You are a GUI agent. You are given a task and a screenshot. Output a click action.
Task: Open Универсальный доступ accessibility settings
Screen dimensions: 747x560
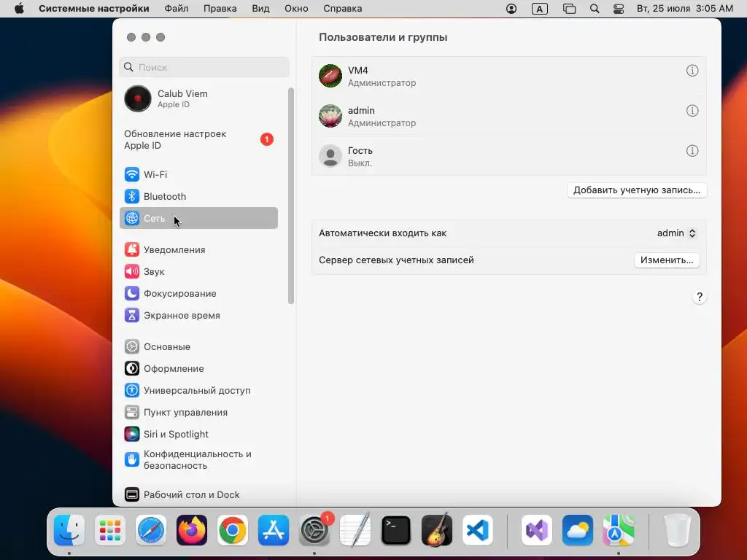click(x=198, y=391)
